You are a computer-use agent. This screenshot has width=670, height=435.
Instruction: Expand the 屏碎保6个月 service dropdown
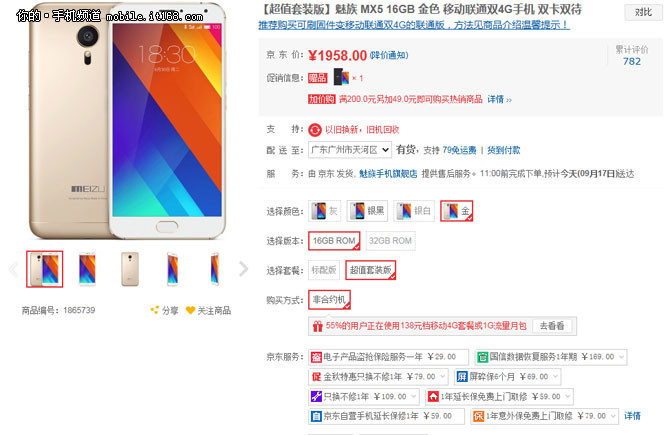(555, 377)
